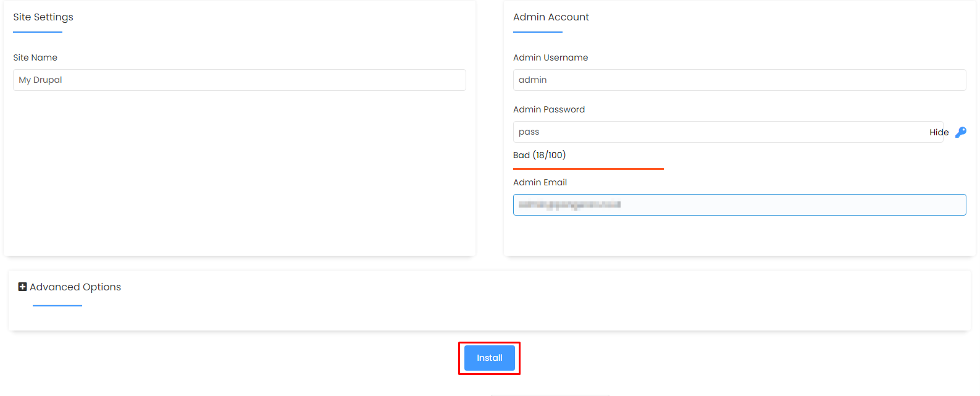Click the orange password strength bar

tap(588, 169)
